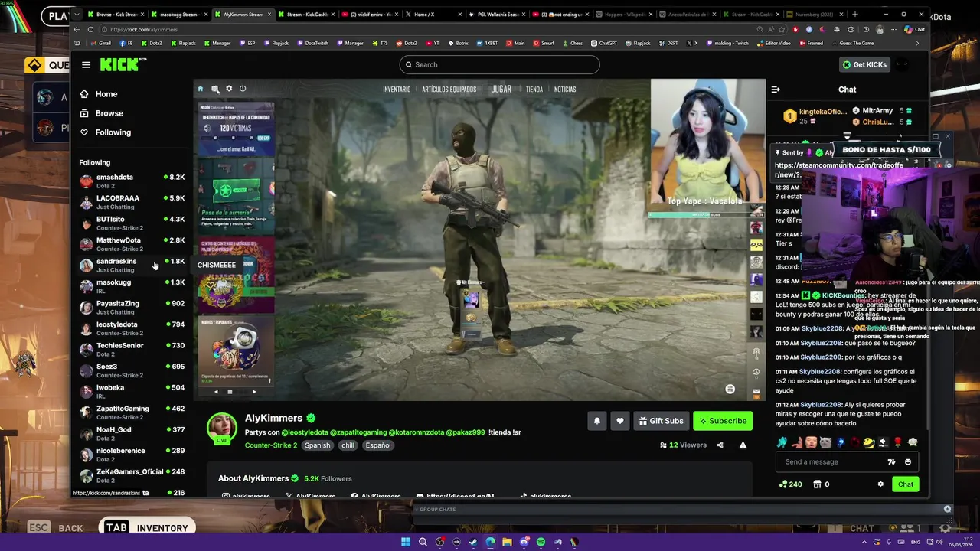Open Spotify from the taskbar
Viewport: 980px width, 551px height.
(x=541, y=542)
